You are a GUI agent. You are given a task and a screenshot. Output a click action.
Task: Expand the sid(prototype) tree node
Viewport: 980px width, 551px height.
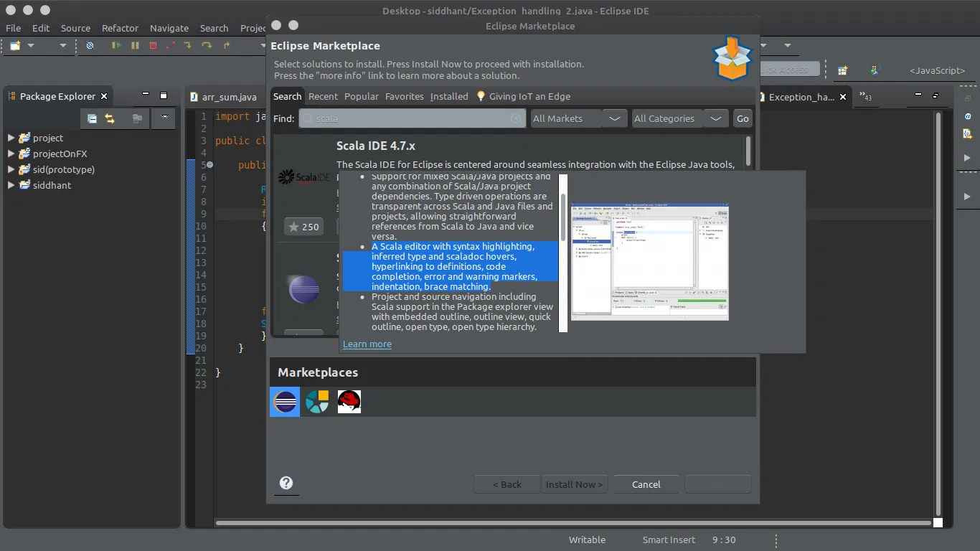tap(11, 169)
